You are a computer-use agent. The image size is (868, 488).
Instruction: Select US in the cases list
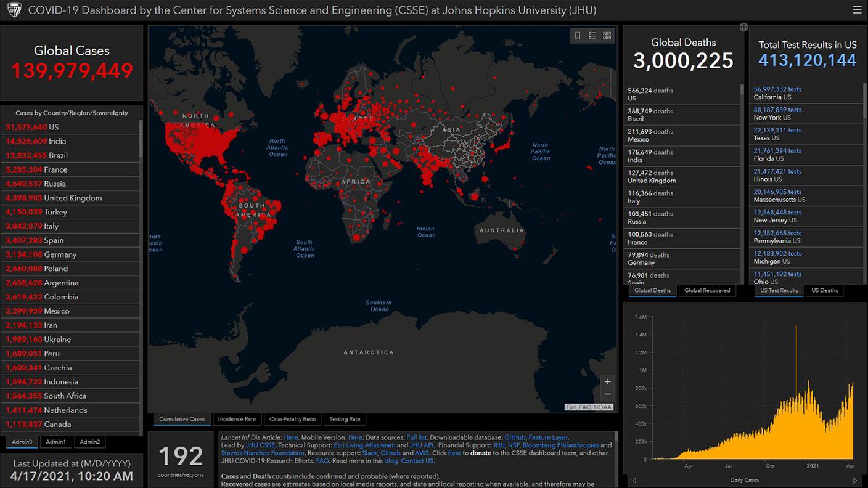tap(70, 127)
